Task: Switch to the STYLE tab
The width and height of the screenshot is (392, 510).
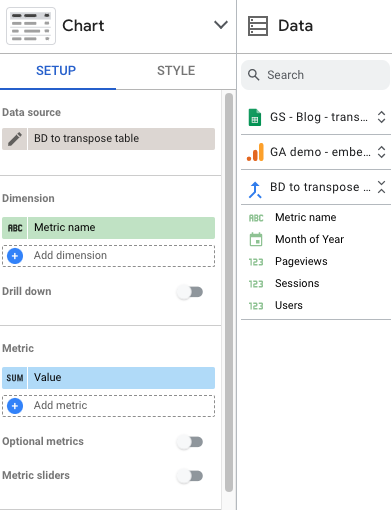Action: 176,71
